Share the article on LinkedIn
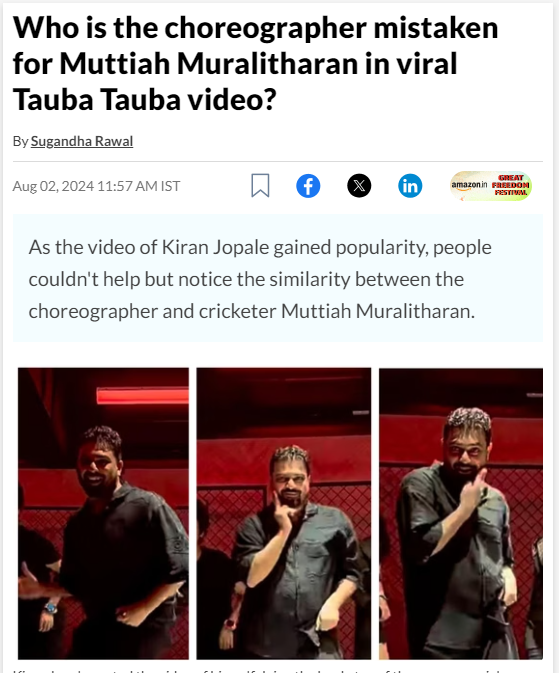 (x=410, y=186)
